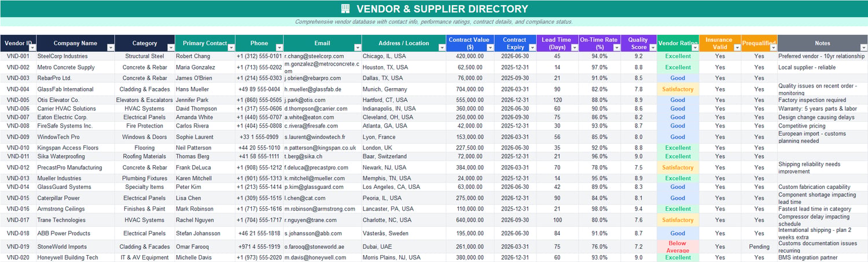Select the Pending prequalified status cell
This screenshot has height=262, width=868.
coord(759,246)
